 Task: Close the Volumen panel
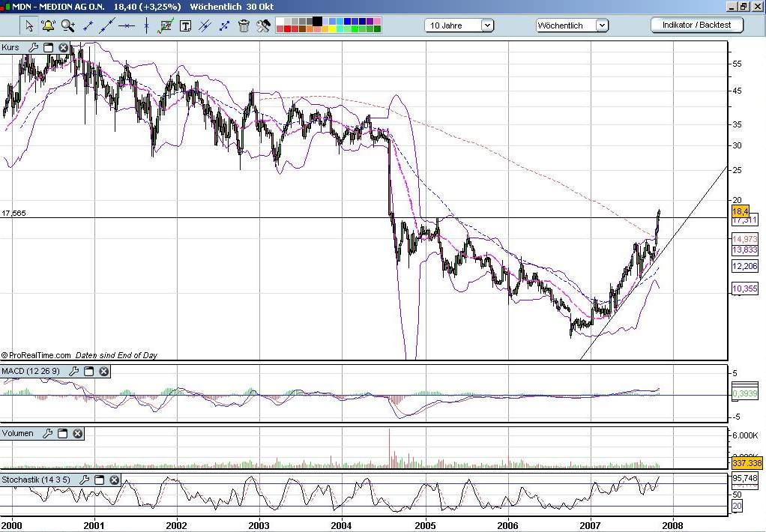pos(78,433)
